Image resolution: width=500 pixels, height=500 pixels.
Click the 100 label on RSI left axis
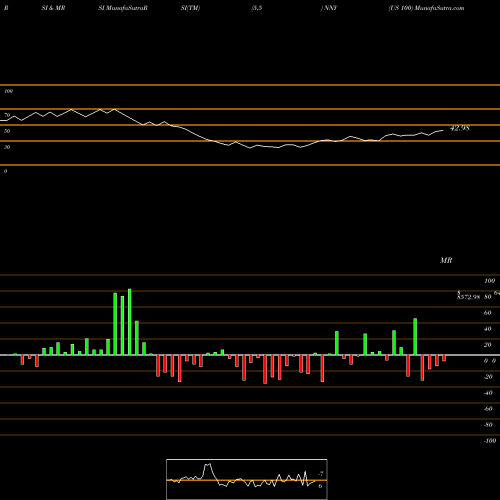pos(8,91)
